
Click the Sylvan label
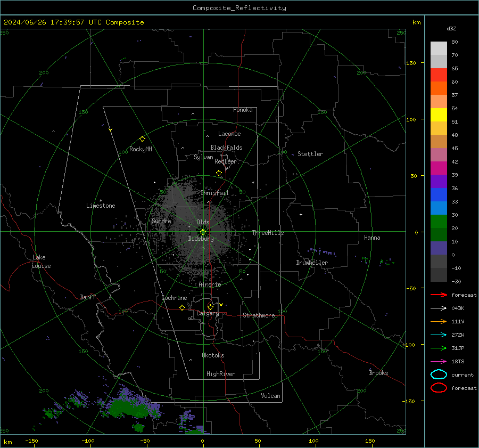[x=203, y=157]
